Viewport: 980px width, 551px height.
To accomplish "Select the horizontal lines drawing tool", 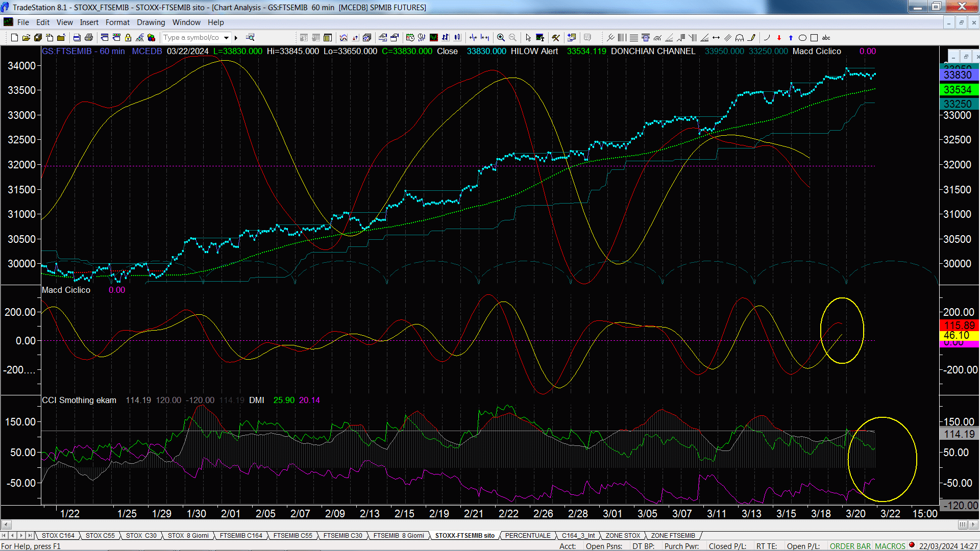I will point(634,37).
